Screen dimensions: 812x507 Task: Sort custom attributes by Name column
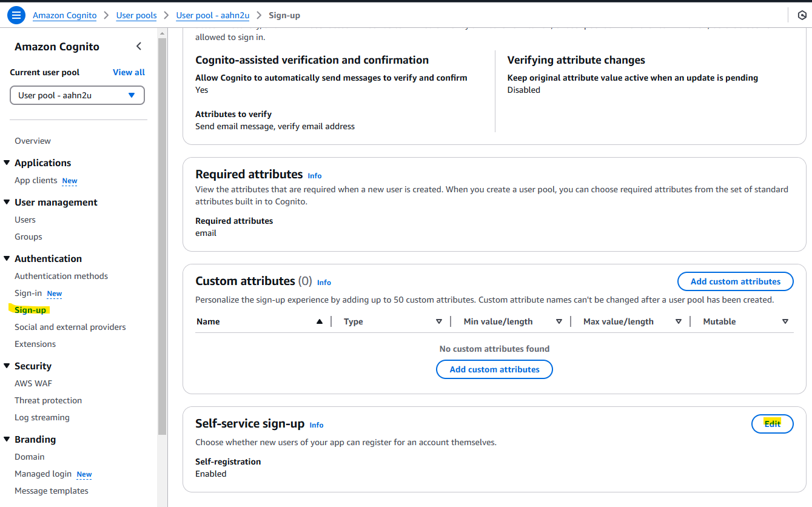[320, 321]
